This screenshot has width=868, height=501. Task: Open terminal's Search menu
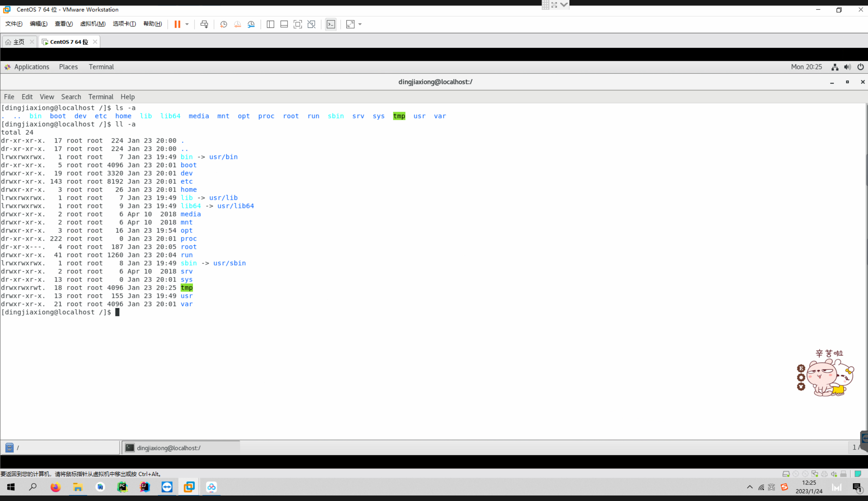click(71, 97)
